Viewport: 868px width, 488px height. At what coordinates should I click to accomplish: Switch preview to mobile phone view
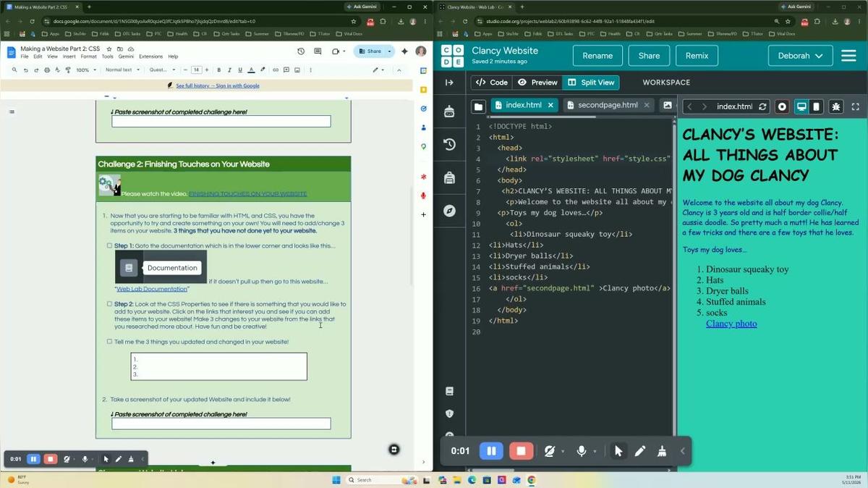point(816,106)
